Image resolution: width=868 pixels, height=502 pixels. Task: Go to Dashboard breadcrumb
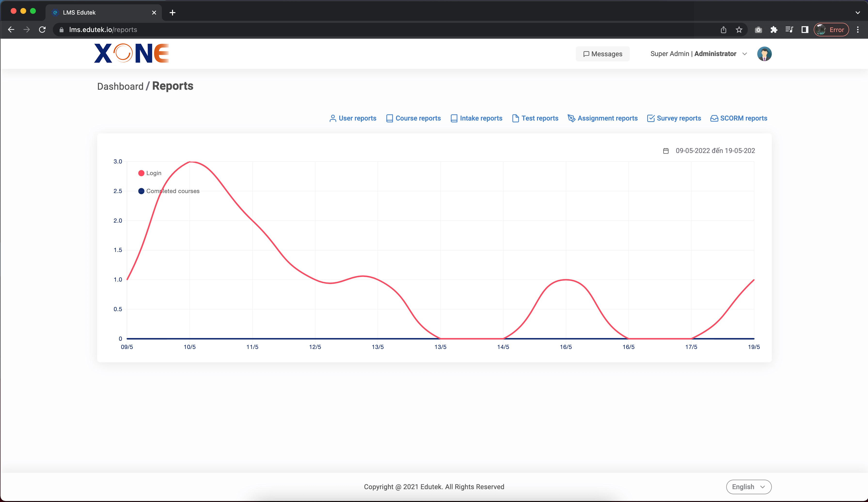click(120, 86)
